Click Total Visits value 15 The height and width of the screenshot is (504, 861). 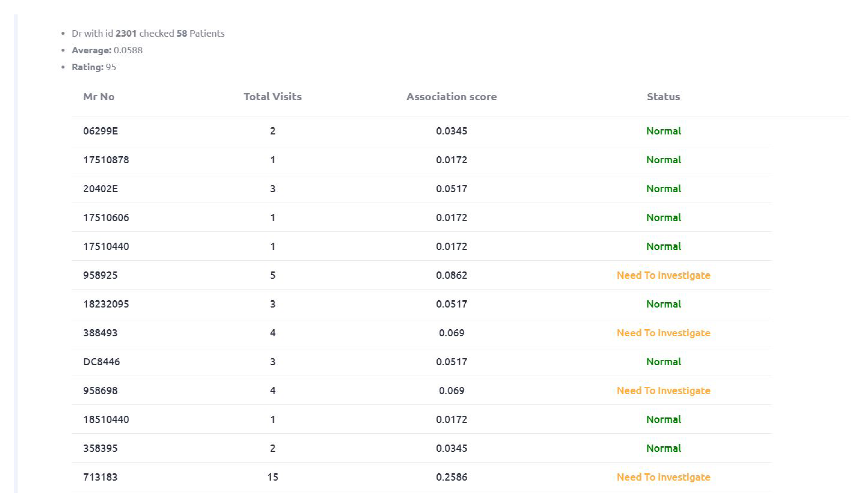272,477
